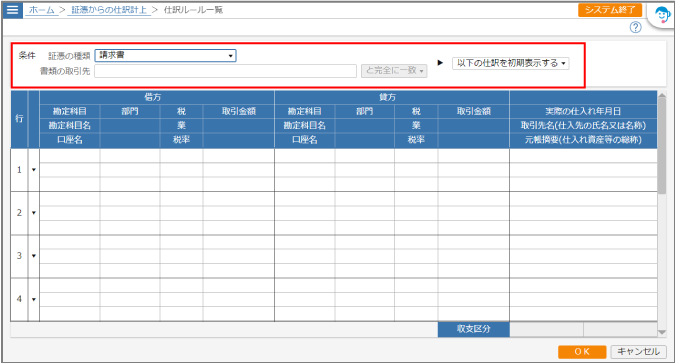The height and width of the screenshot is (363, 675).
Task: Click the black triangle beside the journal display dropdown
Action: [440, 63]
